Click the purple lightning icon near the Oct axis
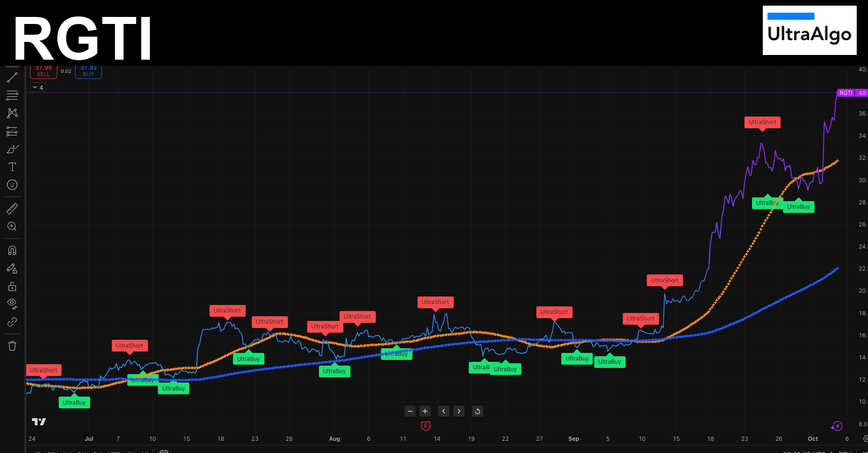 point(837,426)
